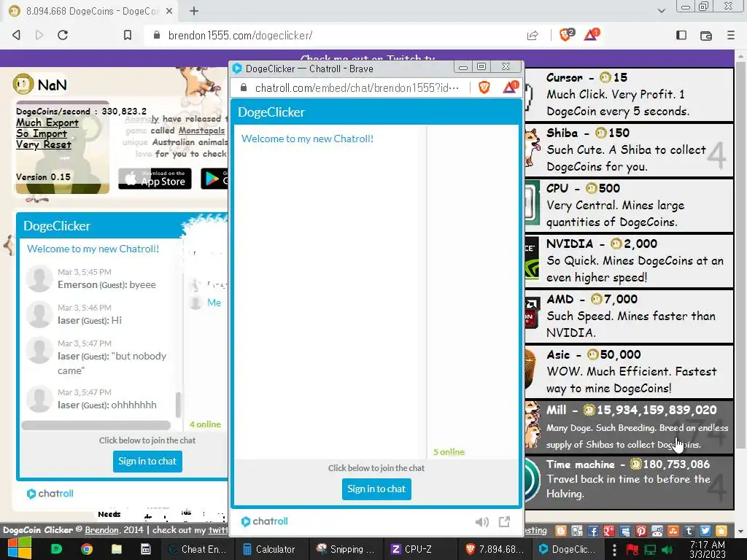Screen dimensions: 747x560
Task: Click the Me user in online list
Action: (214, 303)
